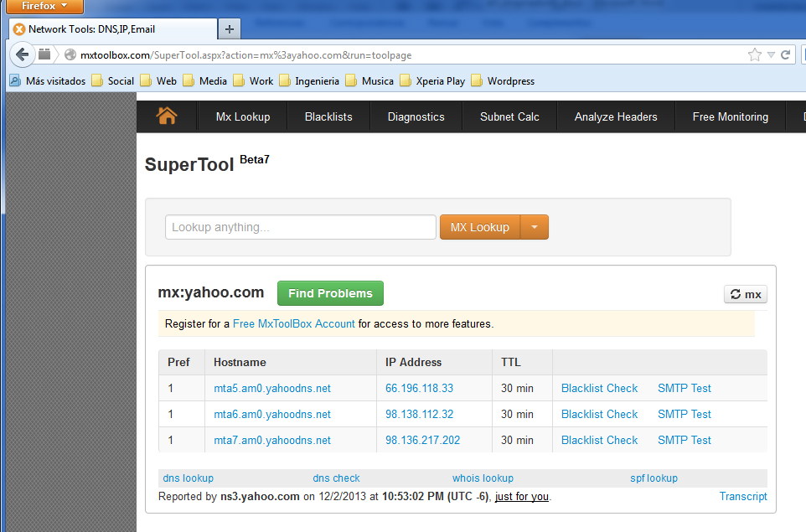The image size is (806, 532).
Task: Run SMTP Test for mta5 row
Action: [685, 388]
